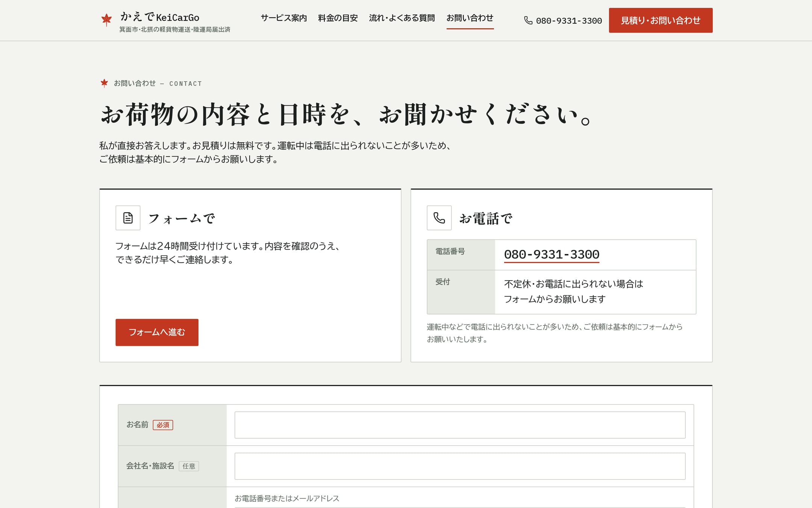Viewport: 812px width, 508px height.
Task: Focus the 会社名・施設名 input field
Action: tap(460, 466)
